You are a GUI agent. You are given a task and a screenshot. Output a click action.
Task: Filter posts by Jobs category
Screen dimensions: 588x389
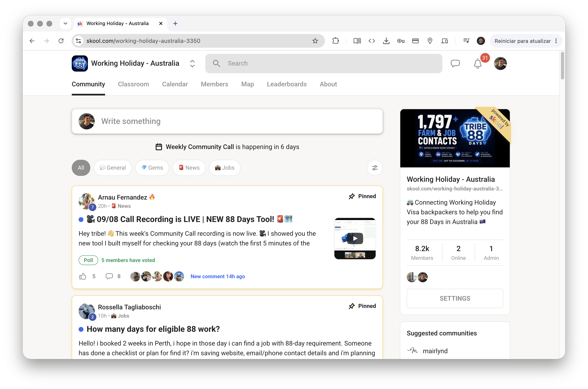225,168
